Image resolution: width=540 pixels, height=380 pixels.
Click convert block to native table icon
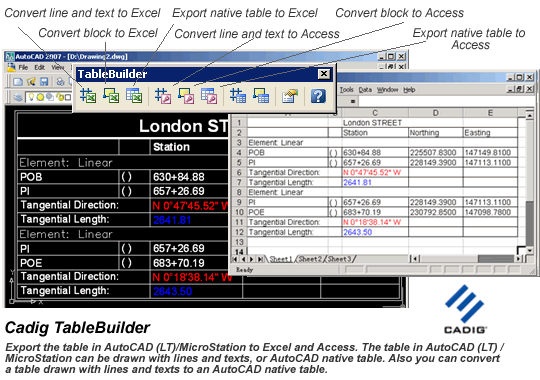261,95
